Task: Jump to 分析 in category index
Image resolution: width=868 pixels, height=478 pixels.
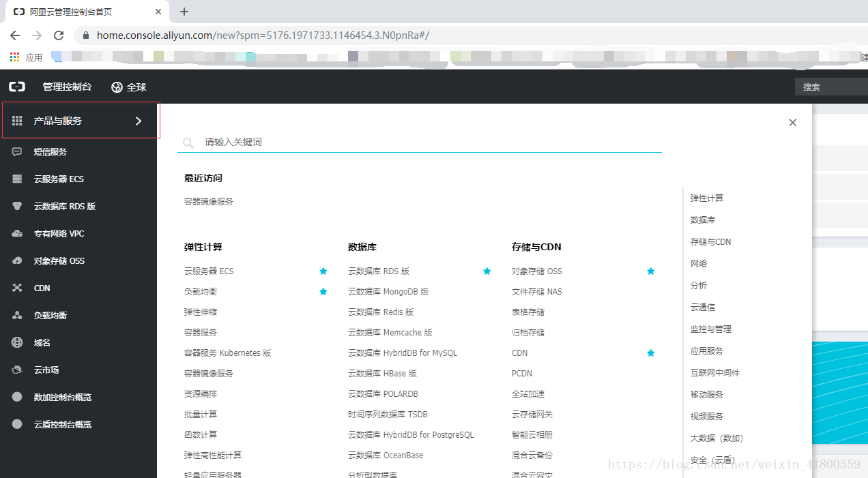Action: pos(699,286)
